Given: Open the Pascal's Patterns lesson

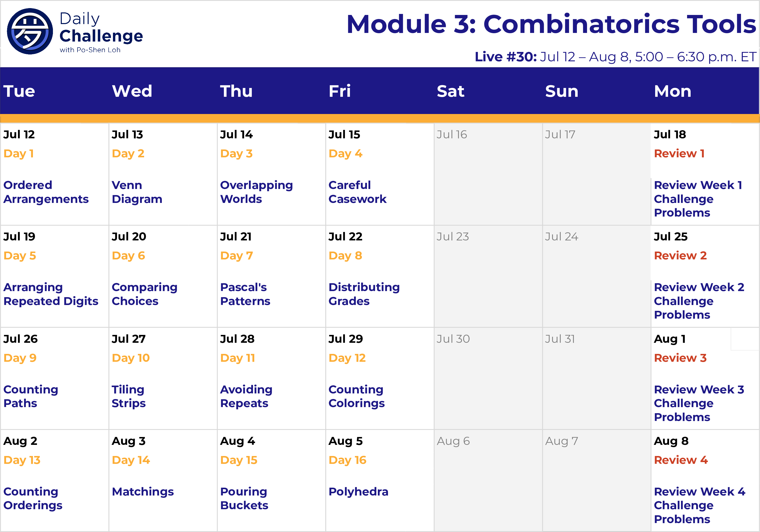Looking at the screenshot, I should pos(245,294).
